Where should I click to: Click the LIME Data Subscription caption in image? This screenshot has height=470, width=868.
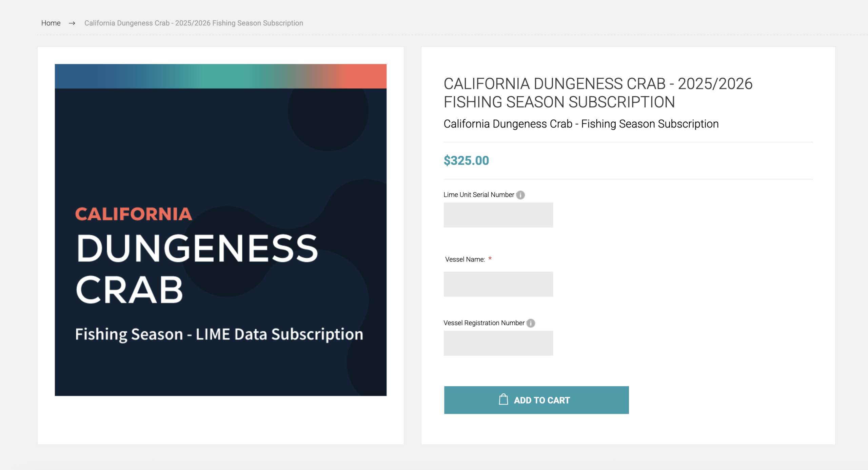219,334
